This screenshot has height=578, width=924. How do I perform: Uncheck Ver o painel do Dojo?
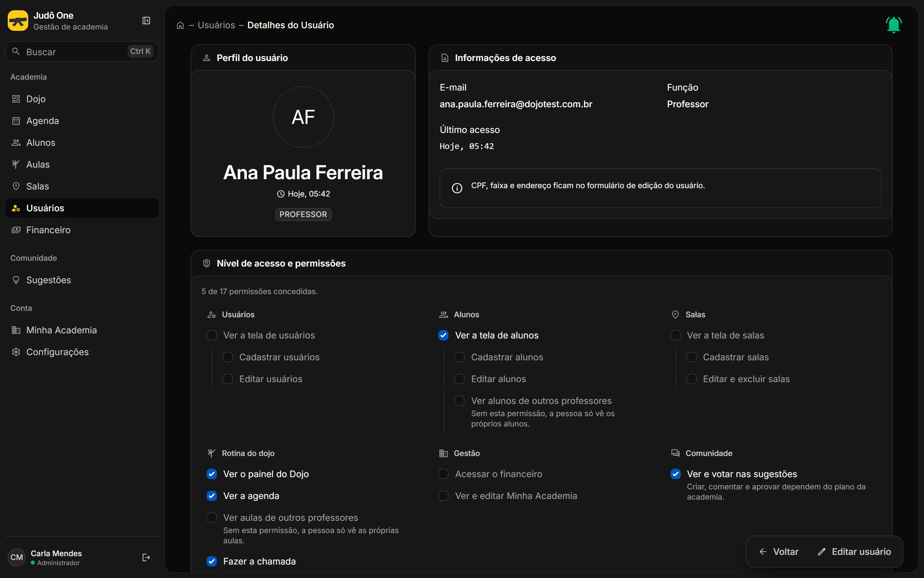click(211, 474)
